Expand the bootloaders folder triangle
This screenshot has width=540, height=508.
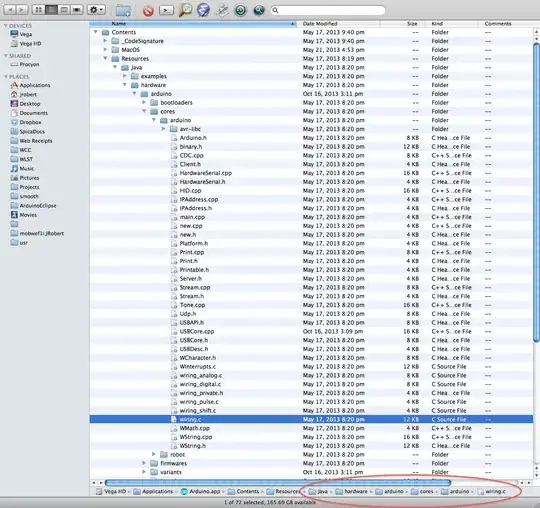pos(144,102)
